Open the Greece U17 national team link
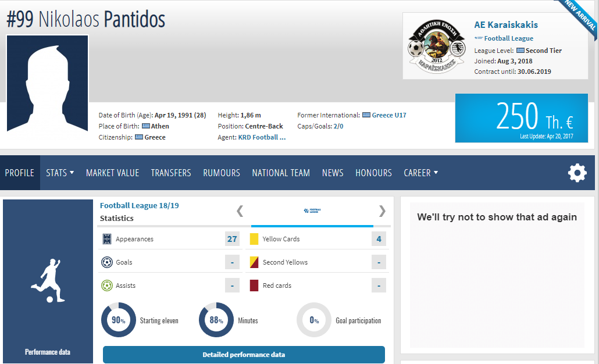599x364 pixels. click(x=389, y=115)
